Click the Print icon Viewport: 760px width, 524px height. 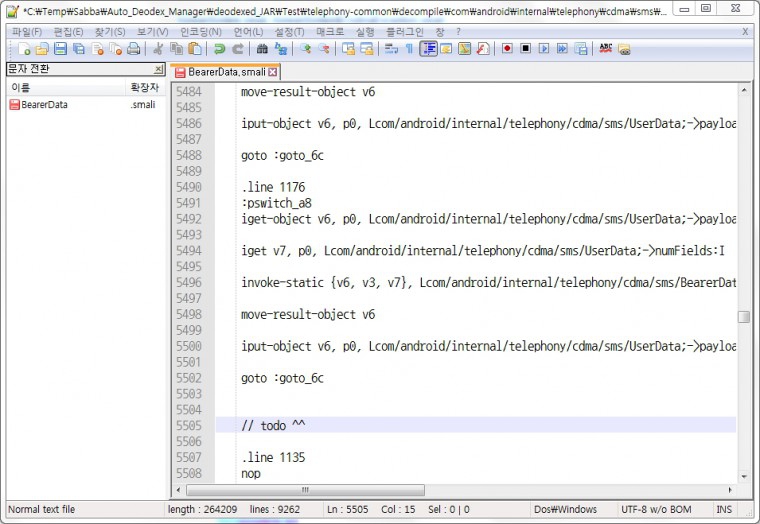133,48
